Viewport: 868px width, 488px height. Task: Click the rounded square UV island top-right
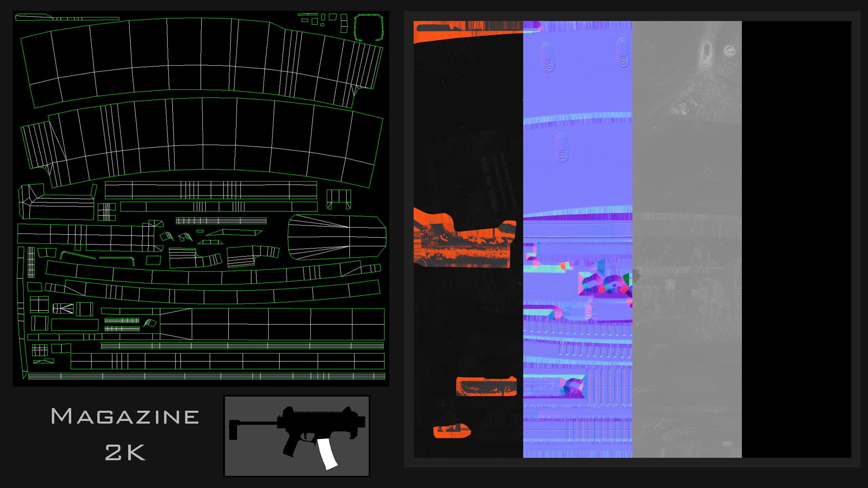coord(369,27)
